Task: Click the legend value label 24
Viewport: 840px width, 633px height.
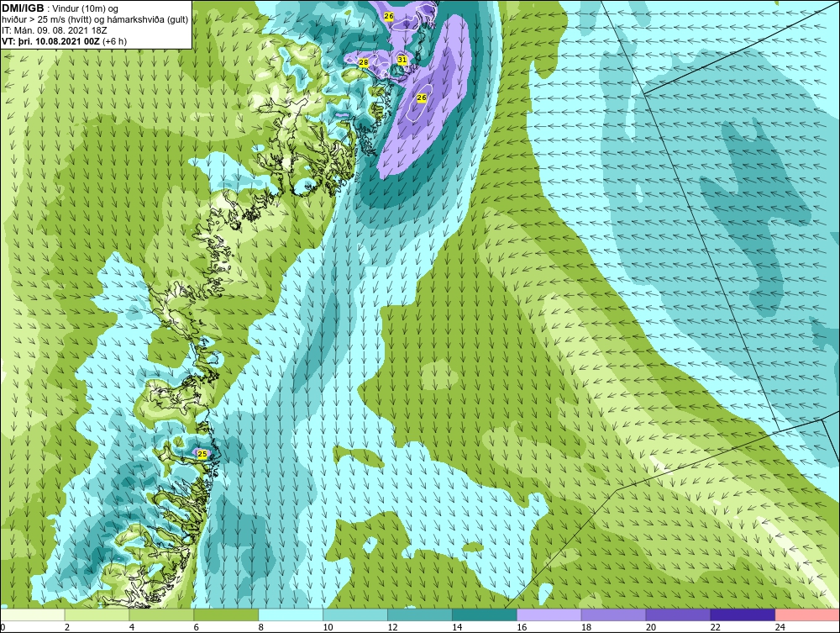Action: coord(780,627)
